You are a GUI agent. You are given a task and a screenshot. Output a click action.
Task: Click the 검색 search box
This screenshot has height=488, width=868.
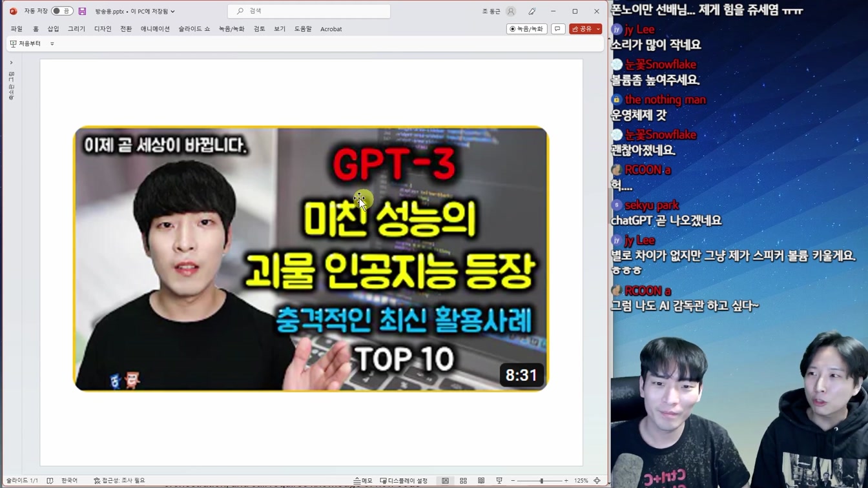tap(309, 11)
